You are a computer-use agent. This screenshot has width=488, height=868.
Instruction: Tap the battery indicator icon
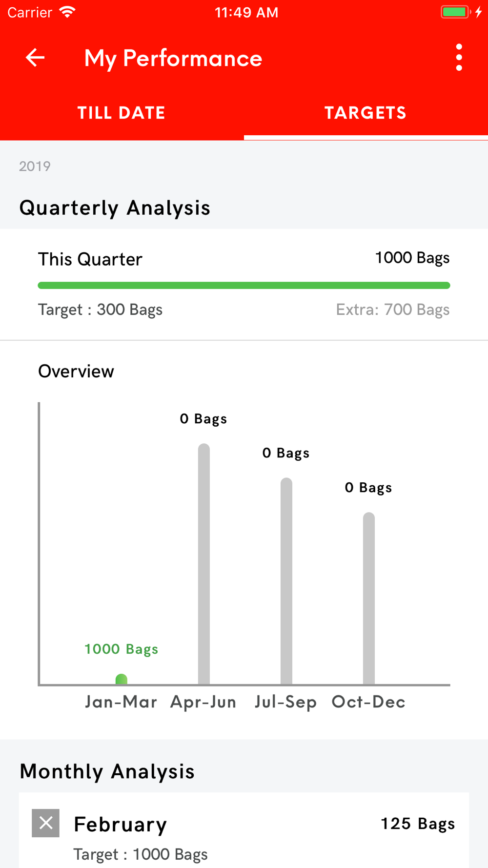(x=455, y=12)
